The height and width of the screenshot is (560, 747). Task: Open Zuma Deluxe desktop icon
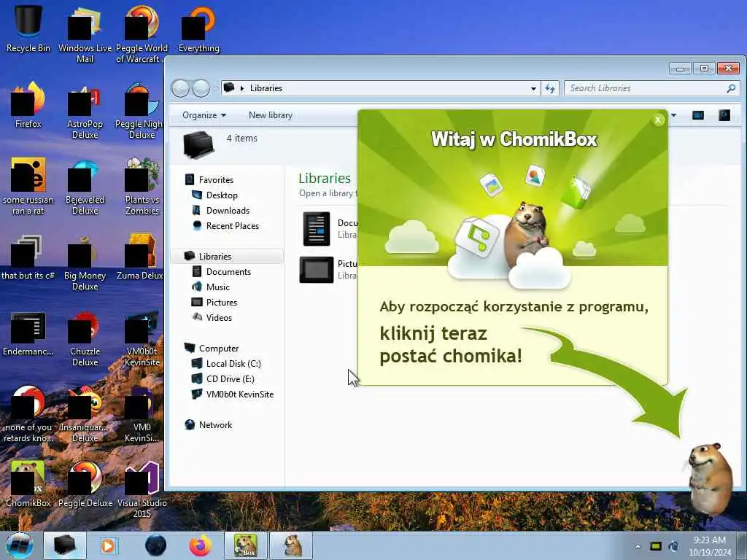click(139, 257)
